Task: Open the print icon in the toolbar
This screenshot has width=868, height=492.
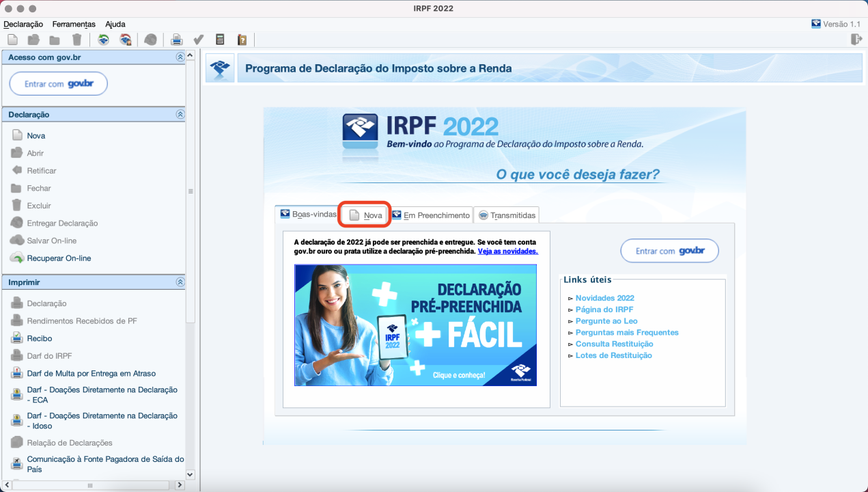Action: click(177, 40)
